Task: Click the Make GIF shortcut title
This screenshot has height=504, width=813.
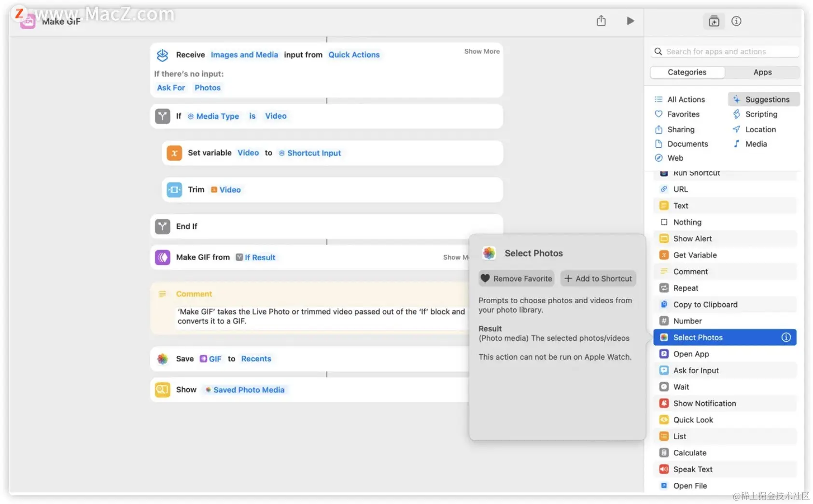Action: (61, 22)
